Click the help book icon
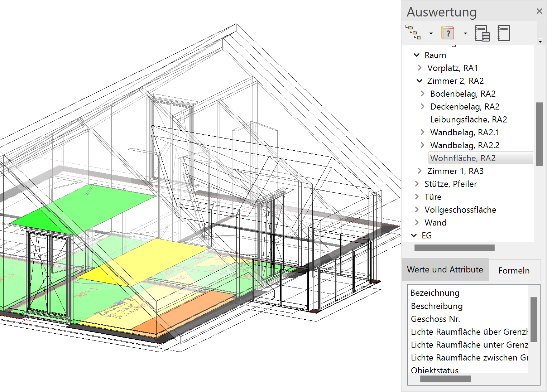Screen dimensions: 547x392 448,33
